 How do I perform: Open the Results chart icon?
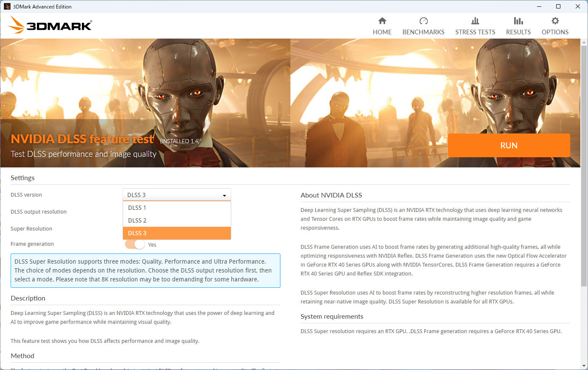point(518,21)
